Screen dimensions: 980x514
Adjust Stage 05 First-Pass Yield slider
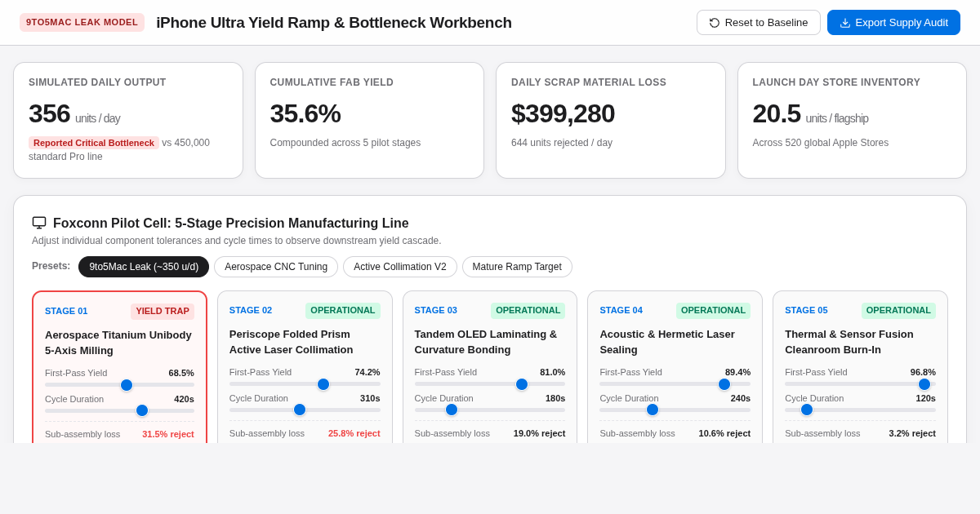860,384
